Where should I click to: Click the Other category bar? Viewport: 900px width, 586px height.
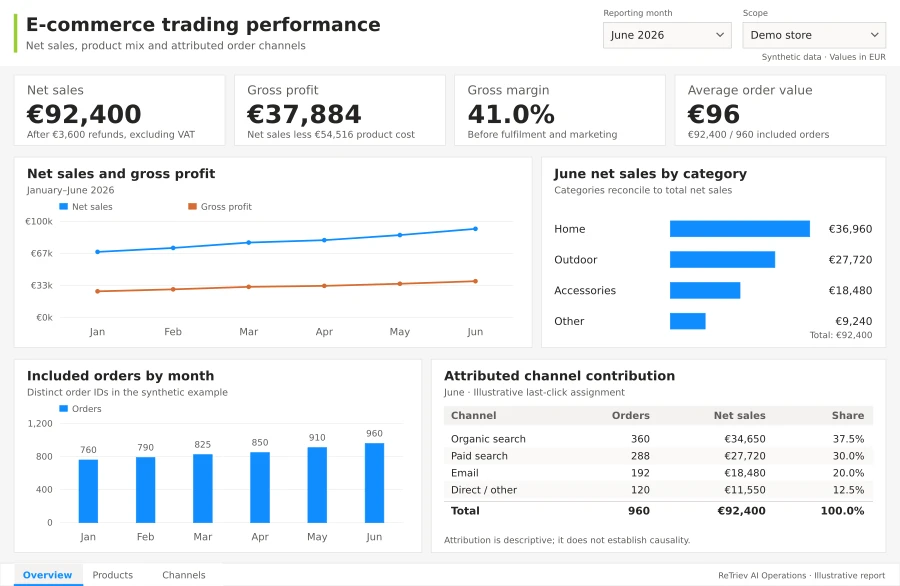click(x=688, y=321)
